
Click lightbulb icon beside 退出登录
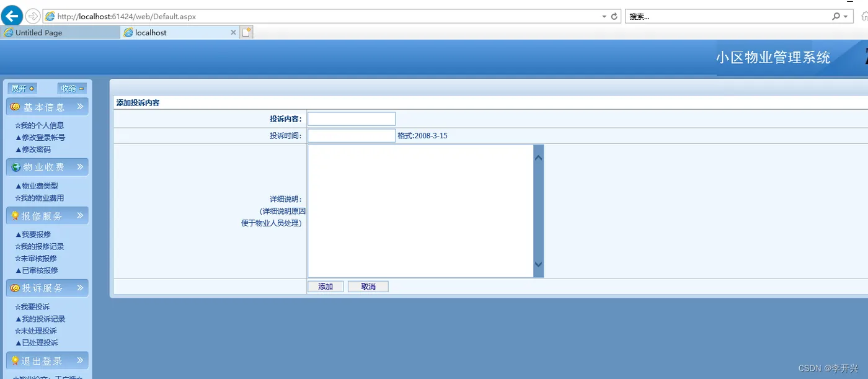tap(15, 360)
